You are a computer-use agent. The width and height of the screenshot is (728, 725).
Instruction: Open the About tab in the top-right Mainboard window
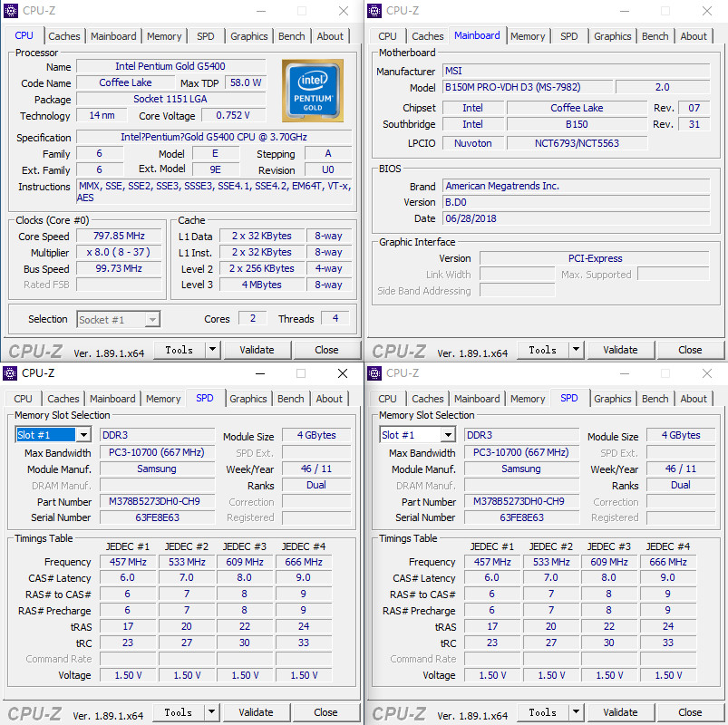(x=694, y=36)
